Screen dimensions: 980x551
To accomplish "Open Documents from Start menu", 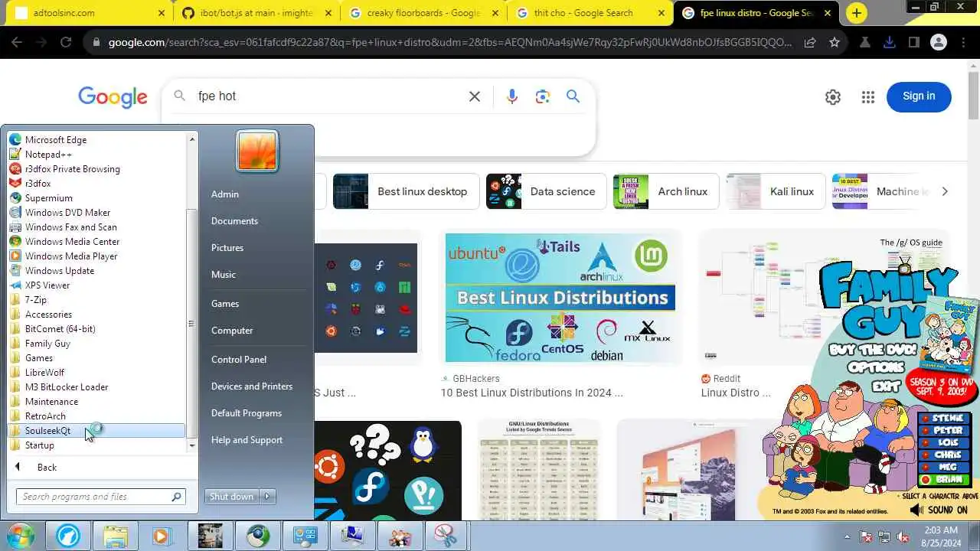I will (x=234, y=221).
